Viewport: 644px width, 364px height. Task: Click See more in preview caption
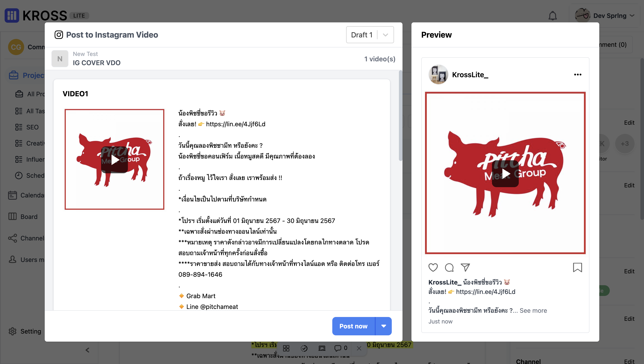pos(533,310)
